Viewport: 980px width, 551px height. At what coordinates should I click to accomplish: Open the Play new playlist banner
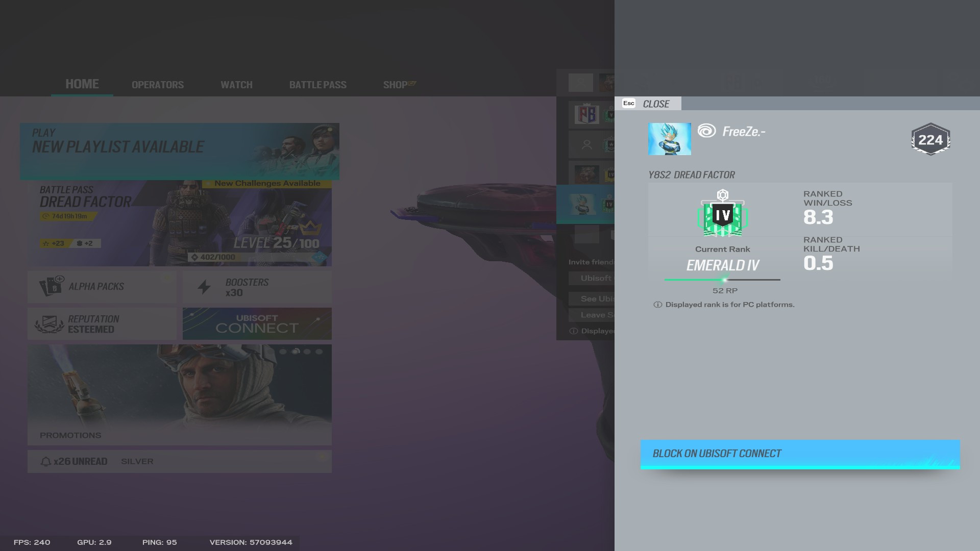180,151
